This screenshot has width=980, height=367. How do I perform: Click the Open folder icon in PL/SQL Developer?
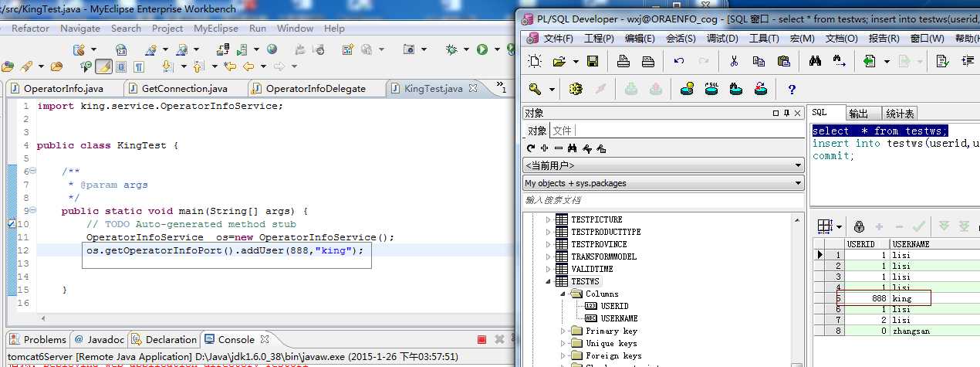pyautogui.click(x=559, y=62)
